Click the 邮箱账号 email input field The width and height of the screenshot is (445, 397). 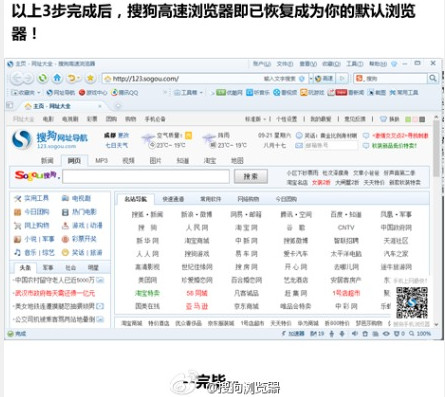click(330, 146)
